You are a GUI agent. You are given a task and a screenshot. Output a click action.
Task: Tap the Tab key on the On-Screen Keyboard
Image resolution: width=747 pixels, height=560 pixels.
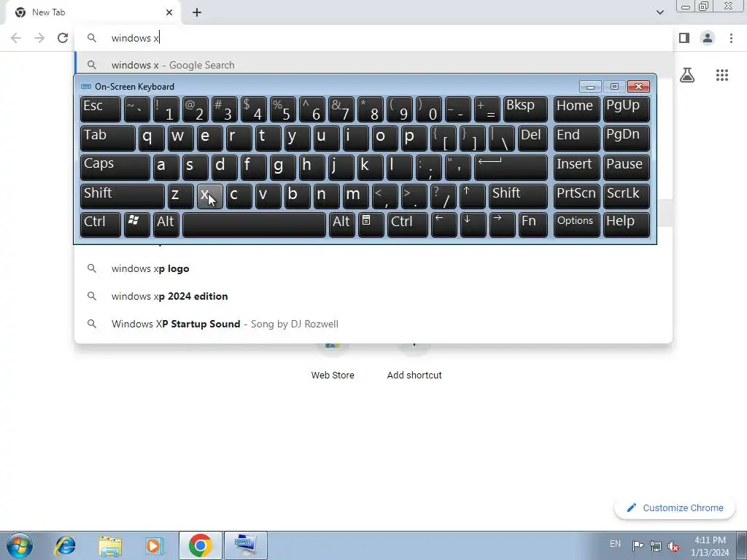[108, 138]
